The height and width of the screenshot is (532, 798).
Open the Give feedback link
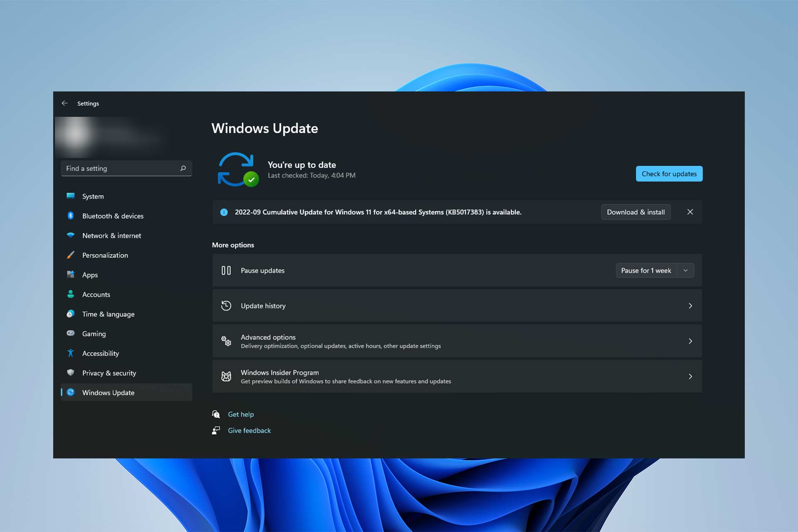point(249,430)
